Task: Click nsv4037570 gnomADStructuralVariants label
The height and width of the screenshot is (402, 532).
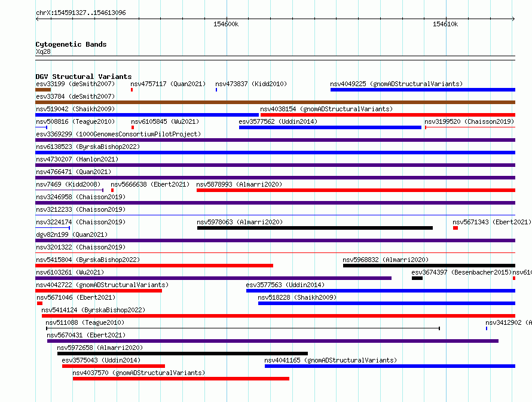Action: [x=139, y=373]
